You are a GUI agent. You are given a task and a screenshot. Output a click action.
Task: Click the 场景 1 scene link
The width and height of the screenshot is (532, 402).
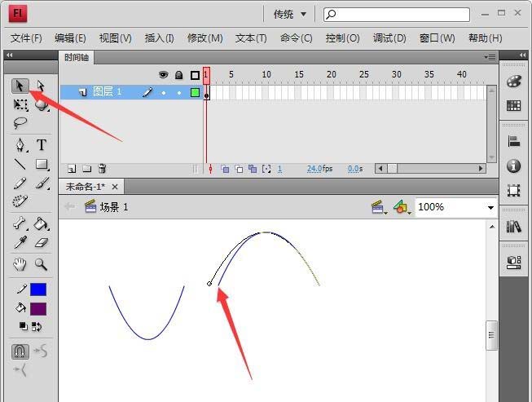pos(114,207)
